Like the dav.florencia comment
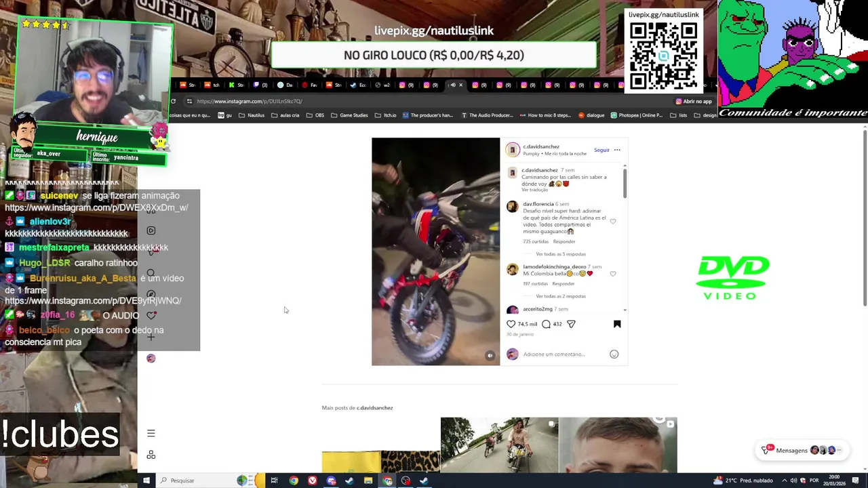This screenshot has height=488, width=868. point(613,221)
